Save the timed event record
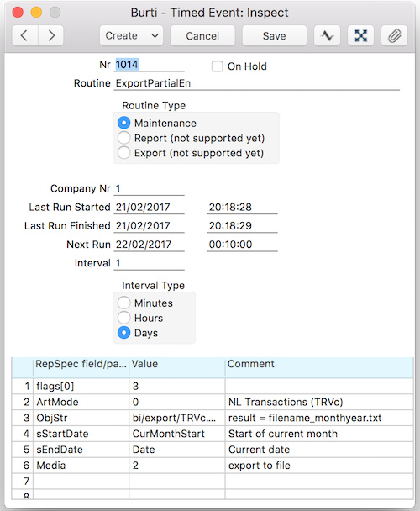This screenshot has width=420, height=511. [274, 35]
